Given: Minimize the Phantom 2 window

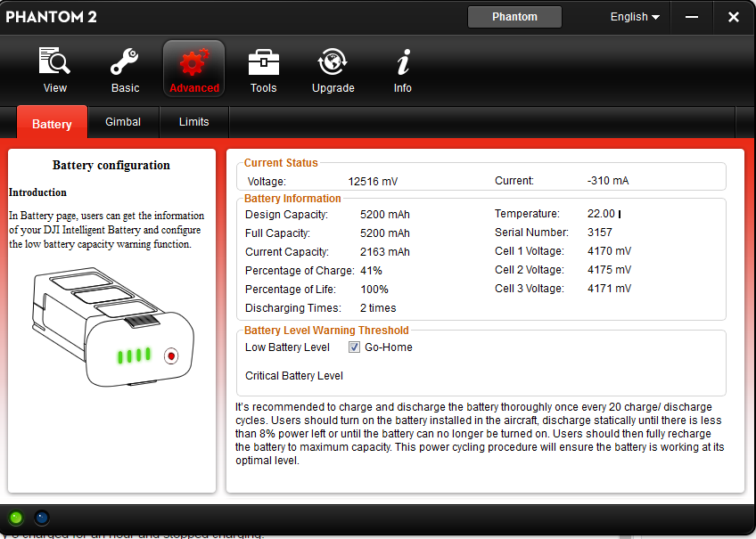Looking at the screenshot, I should tap(692, 17).
